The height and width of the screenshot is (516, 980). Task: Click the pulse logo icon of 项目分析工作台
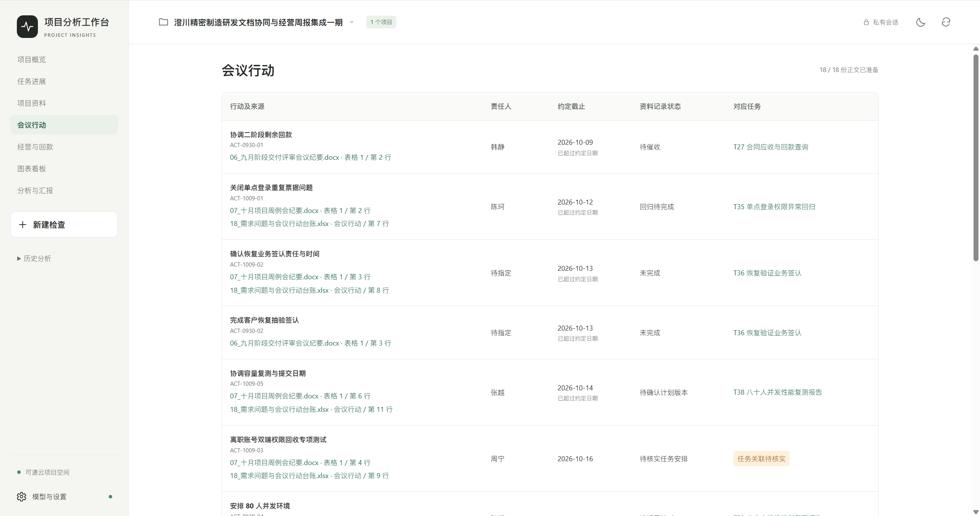click(x=27, y=26)
